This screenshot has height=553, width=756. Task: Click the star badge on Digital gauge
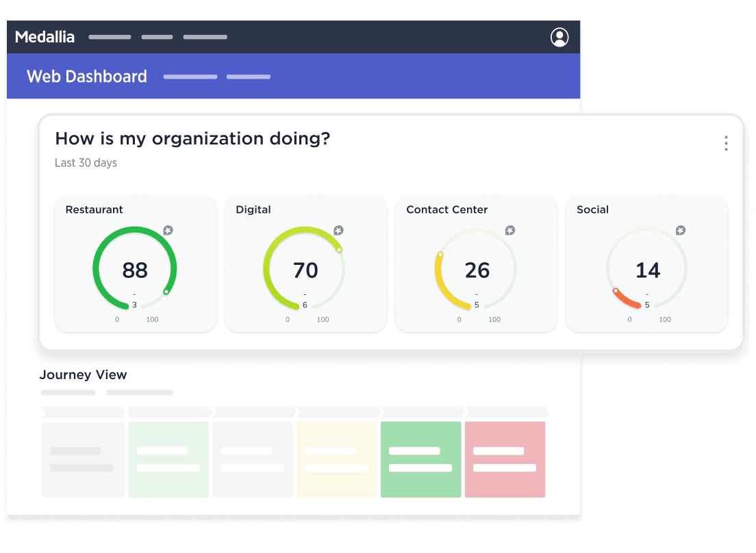338,230
